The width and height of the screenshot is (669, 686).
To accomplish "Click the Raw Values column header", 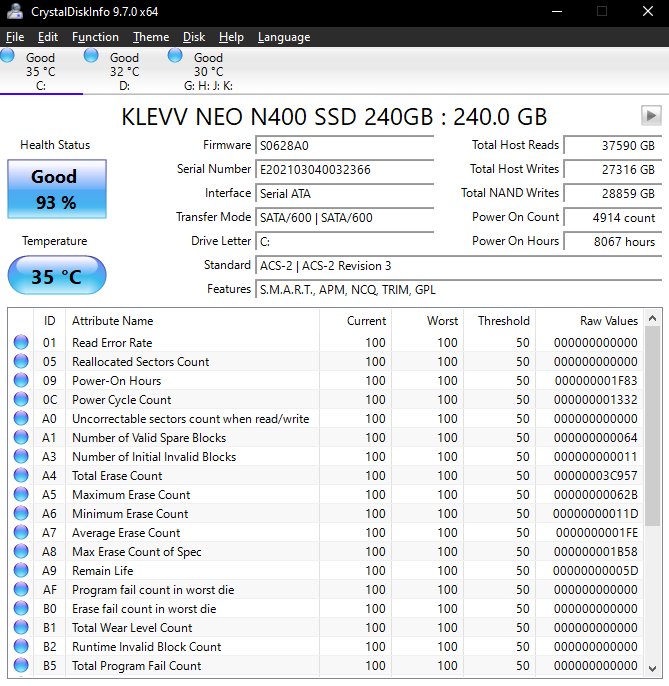I will click(590, 321).
